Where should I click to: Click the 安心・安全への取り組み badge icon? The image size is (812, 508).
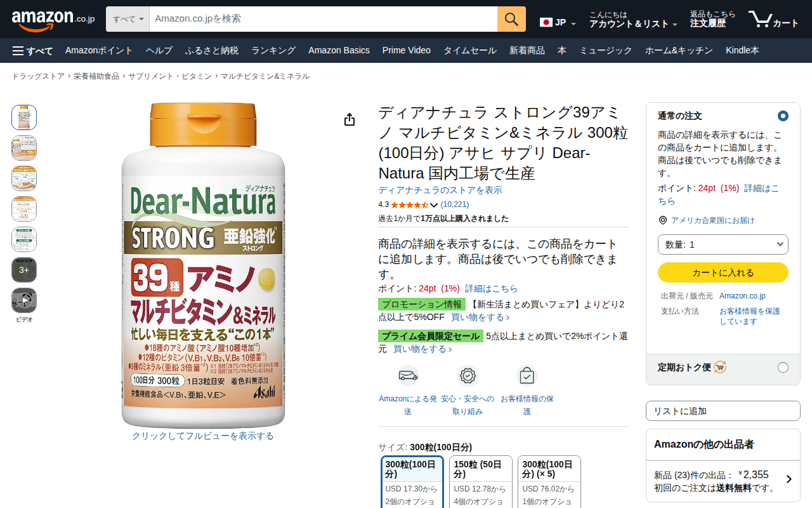[x=468, y=376]
